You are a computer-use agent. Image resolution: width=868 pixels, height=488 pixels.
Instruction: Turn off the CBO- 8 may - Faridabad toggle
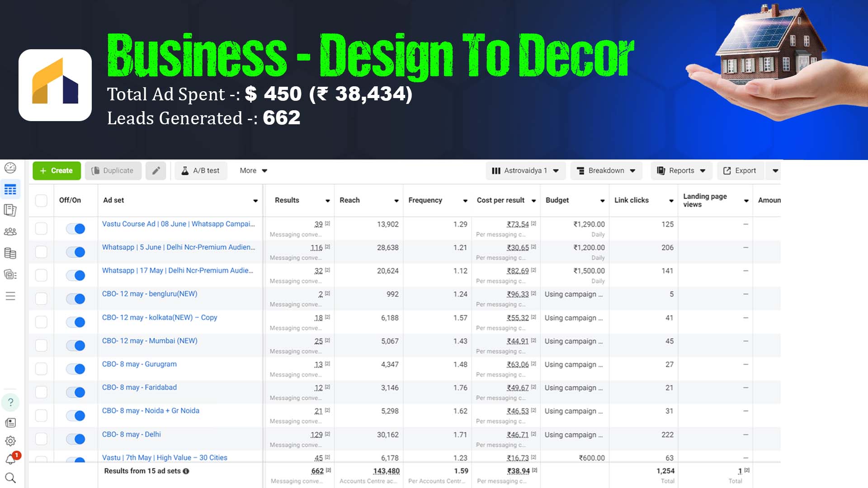(75, 392)
